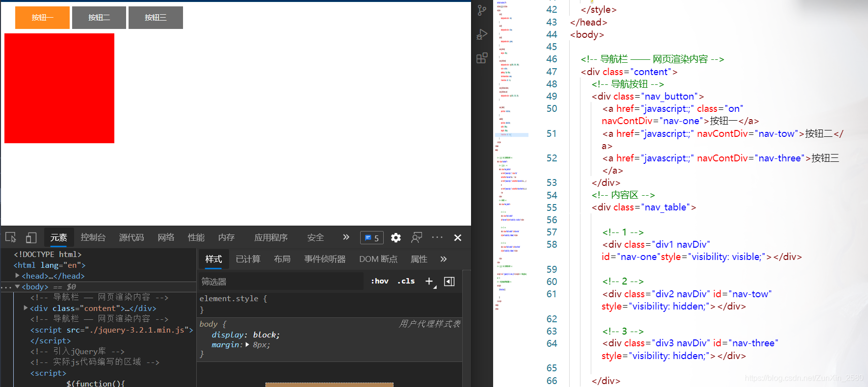Image resolution: width=868 pixels, height=387 pixels.
Task: Click line number 46 in VS Code gutter
Action: [x=552, y=59]
